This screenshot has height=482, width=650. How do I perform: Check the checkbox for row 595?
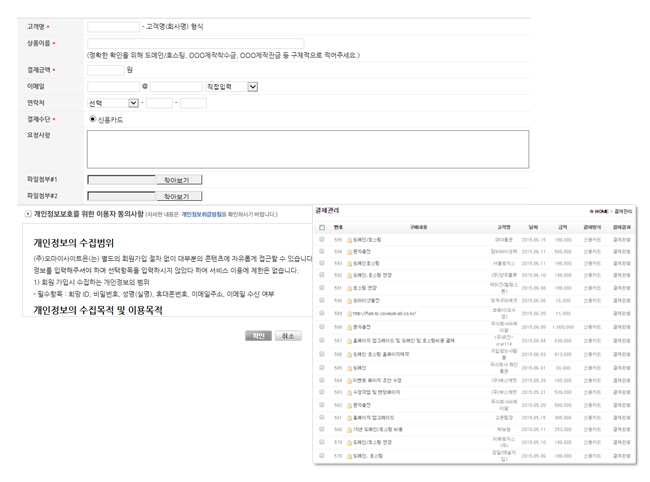322,240
